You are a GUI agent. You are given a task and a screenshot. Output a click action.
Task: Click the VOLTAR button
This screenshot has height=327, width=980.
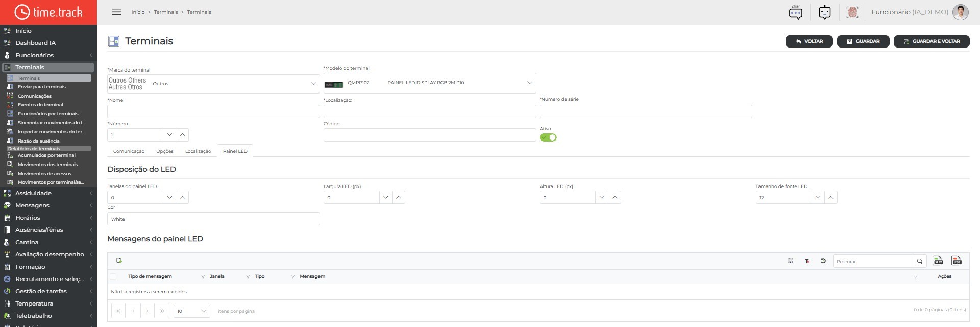point(809,41)
